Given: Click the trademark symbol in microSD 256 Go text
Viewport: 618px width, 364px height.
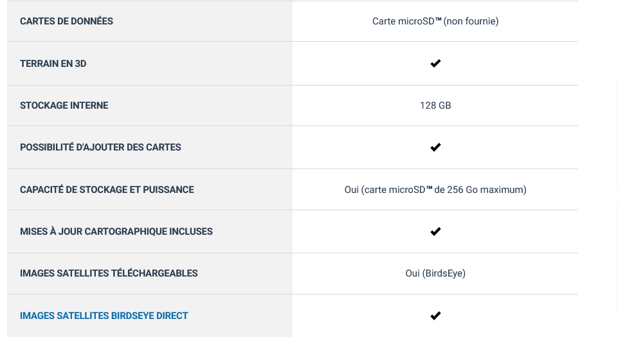Looking at the screenshot, I should pos(429,188).
